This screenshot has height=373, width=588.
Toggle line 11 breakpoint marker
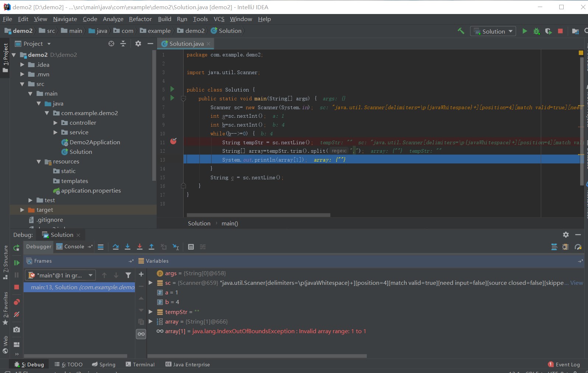[x=173, y=141]
